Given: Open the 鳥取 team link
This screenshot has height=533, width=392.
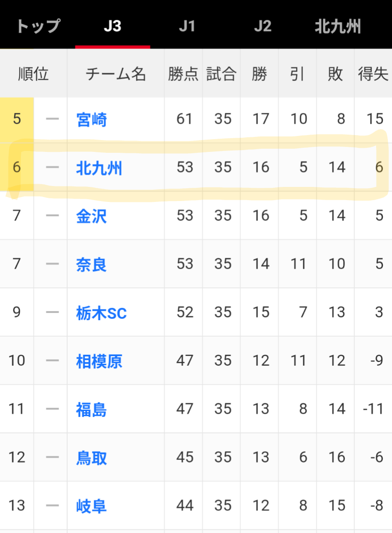Looking at the screenshot, I should [x=91, y=458].
